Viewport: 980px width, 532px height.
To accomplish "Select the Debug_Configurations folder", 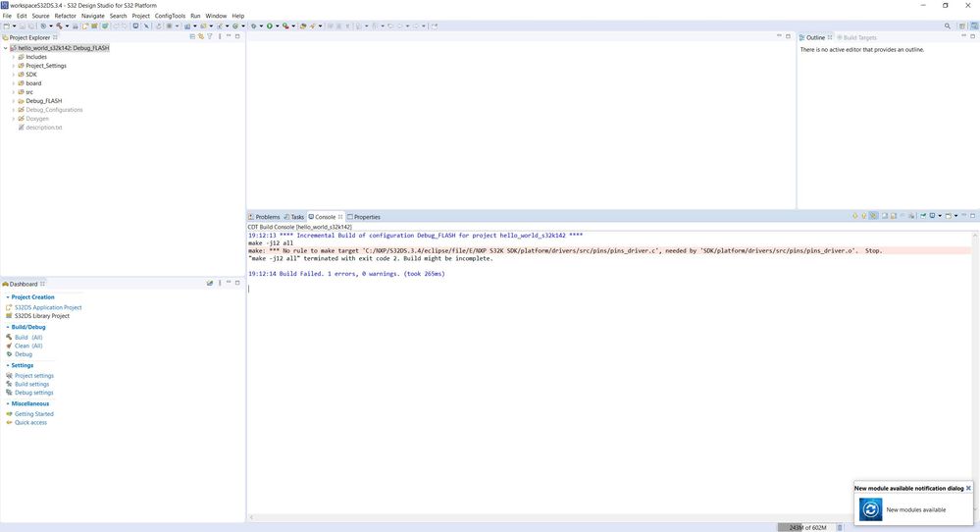I will (54, 109).
